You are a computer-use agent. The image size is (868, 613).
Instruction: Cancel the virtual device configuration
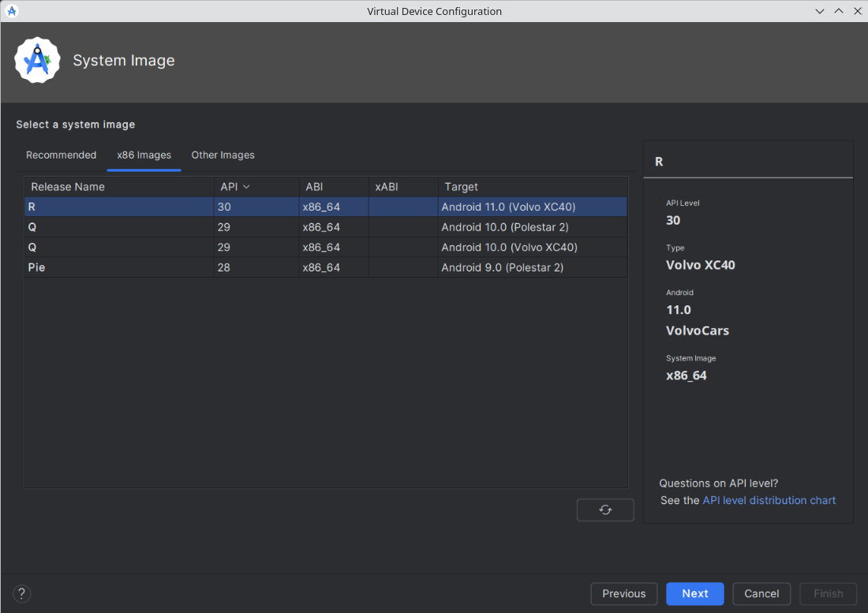pyautogui.click(x=761, y=593)
